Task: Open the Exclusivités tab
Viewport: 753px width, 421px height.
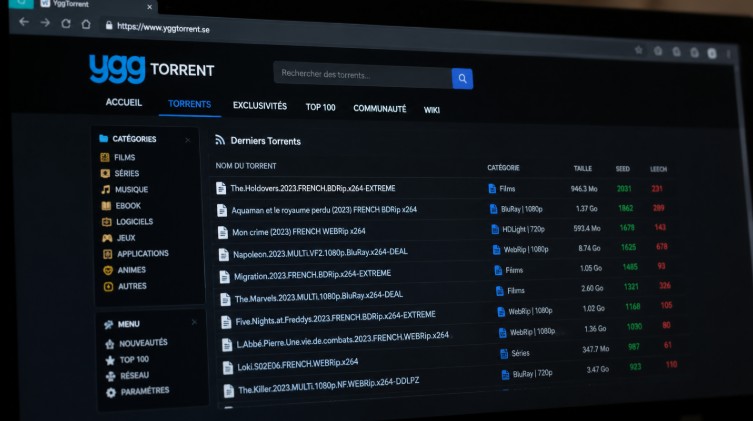Action: 260,106
